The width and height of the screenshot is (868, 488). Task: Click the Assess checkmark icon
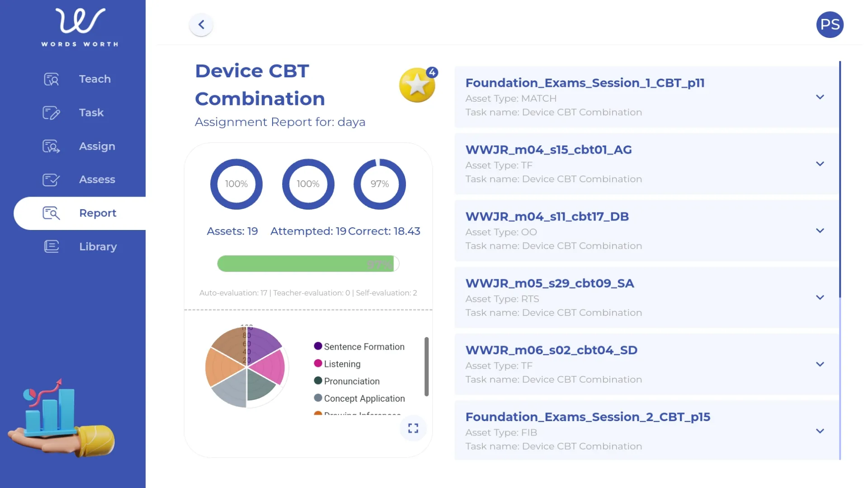click(51, 180)
